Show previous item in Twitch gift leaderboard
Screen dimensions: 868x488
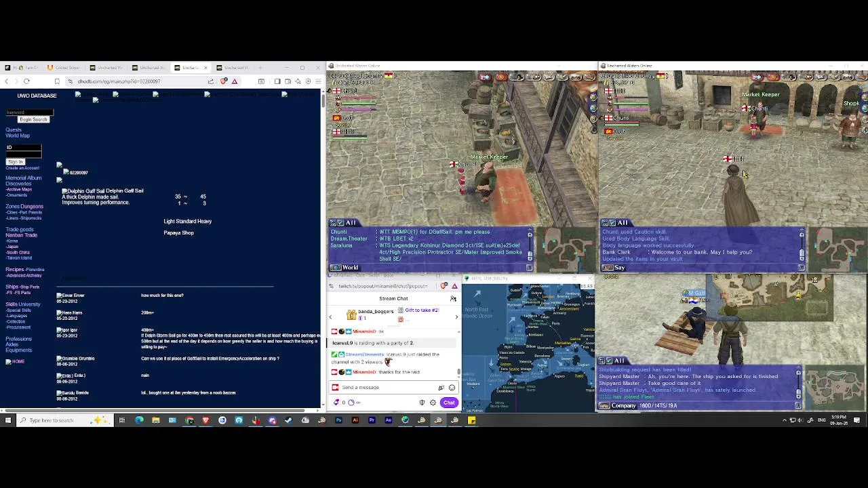pos(330,317)
